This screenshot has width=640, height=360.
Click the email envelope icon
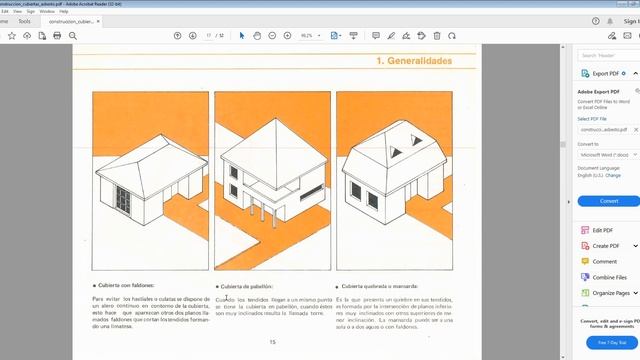[x=627, y=36]
